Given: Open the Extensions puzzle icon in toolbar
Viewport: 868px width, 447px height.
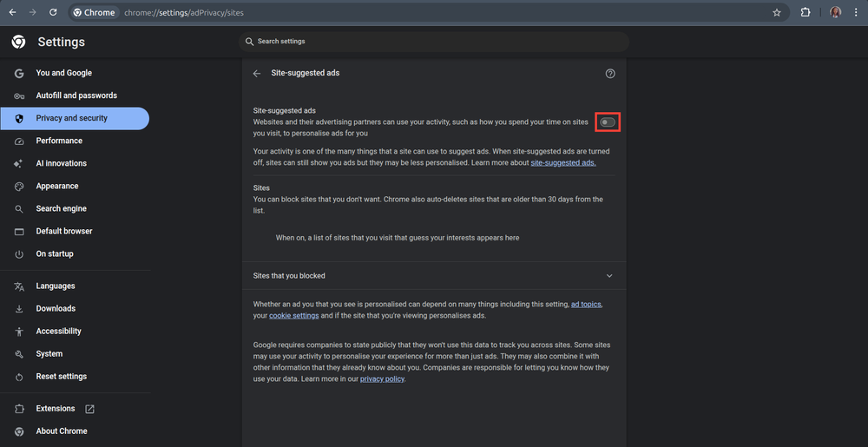Looking at the screenshot, I should [806, 13].
